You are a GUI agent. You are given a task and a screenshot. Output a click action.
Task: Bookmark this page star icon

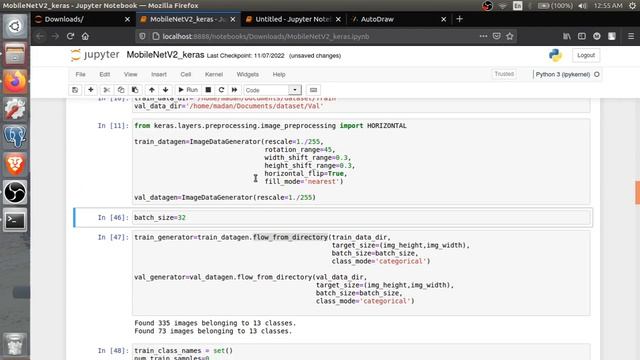[509, 36]
